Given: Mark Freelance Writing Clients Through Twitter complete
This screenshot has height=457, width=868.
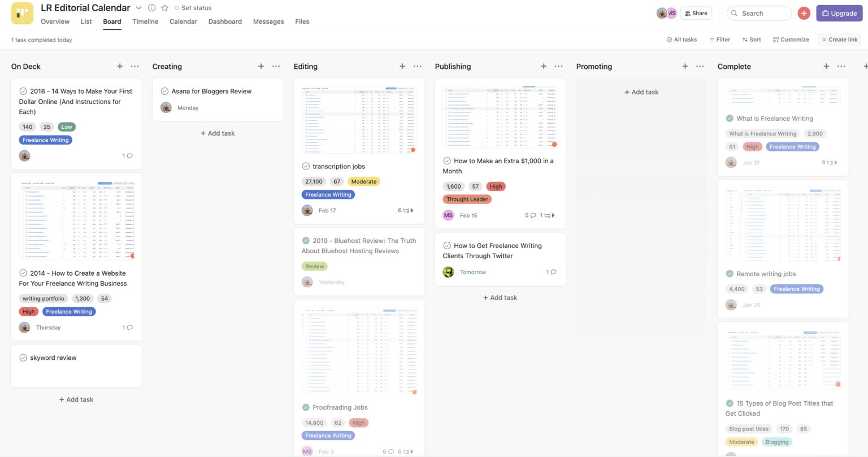Looking at the screenshot, I should coord(447,246).
